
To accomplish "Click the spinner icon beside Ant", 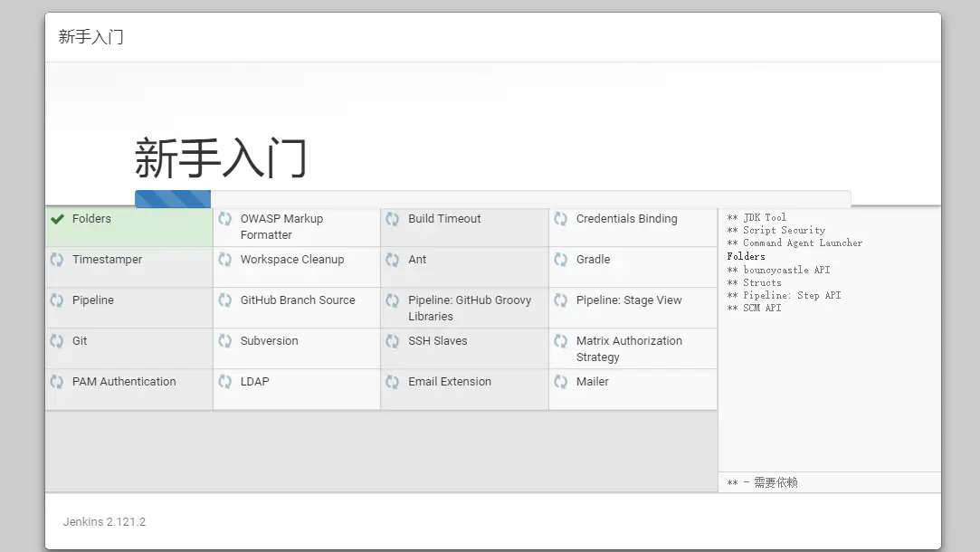I will tap(393, 260).
